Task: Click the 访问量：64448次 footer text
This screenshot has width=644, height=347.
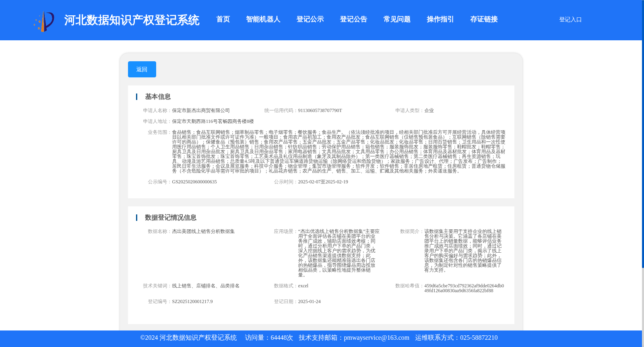Action: click(269, 338)
